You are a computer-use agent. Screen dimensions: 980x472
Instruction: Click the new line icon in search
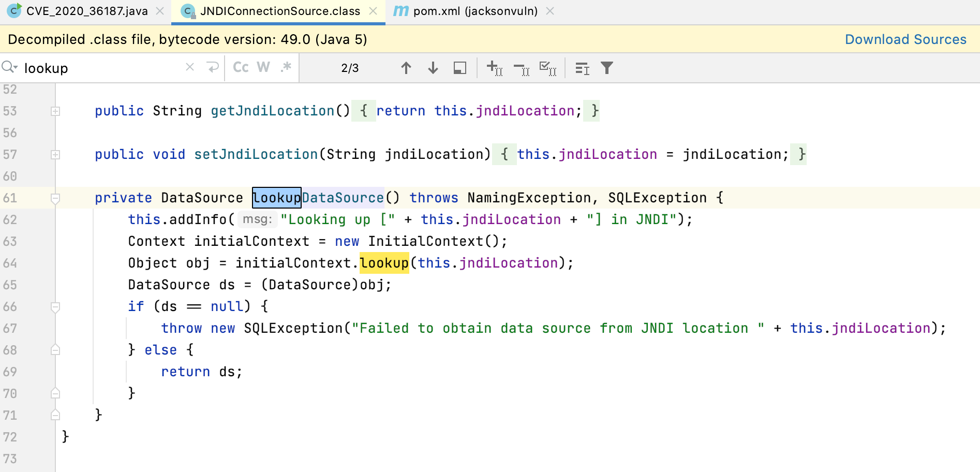coord(212,68)
